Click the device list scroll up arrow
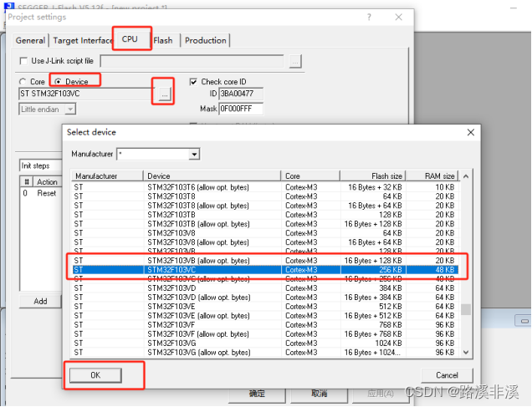The image size is (532, 407). [x=466, y=176]
